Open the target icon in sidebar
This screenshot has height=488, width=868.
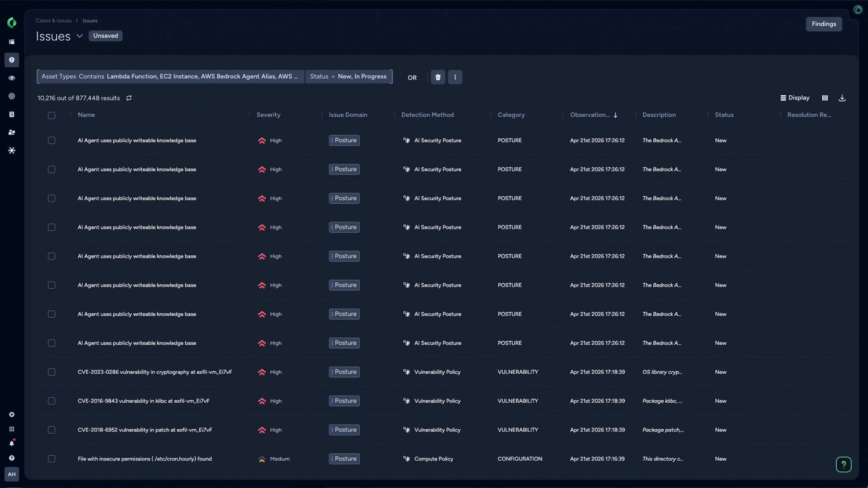(12, 96)
